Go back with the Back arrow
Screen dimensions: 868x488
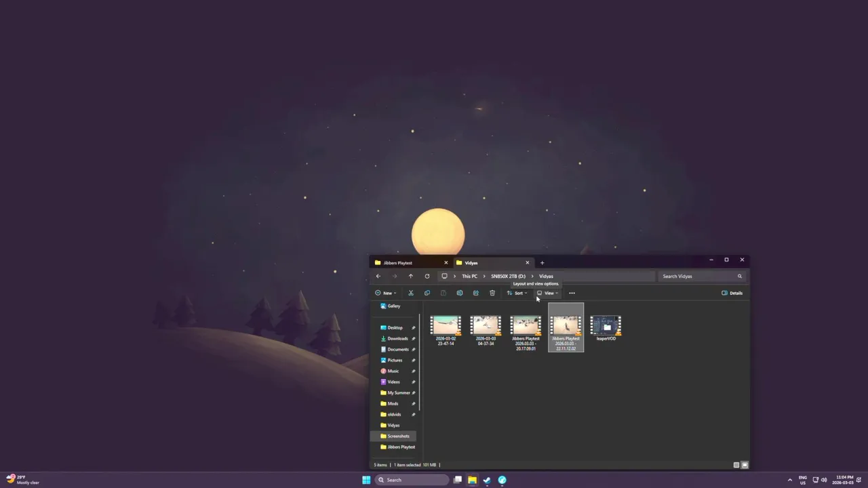378,276
